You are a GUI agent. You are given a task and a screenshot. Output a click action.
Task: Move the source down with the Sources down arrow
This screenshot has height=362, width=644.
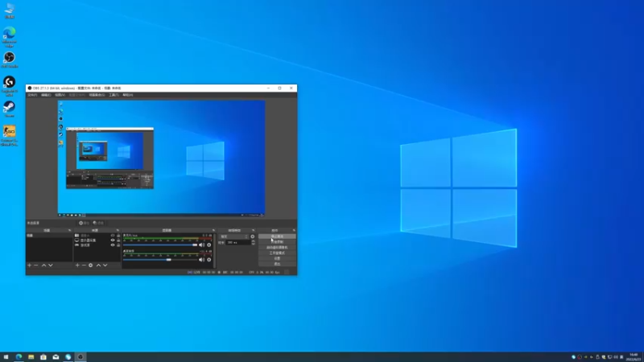pos(105,265)
